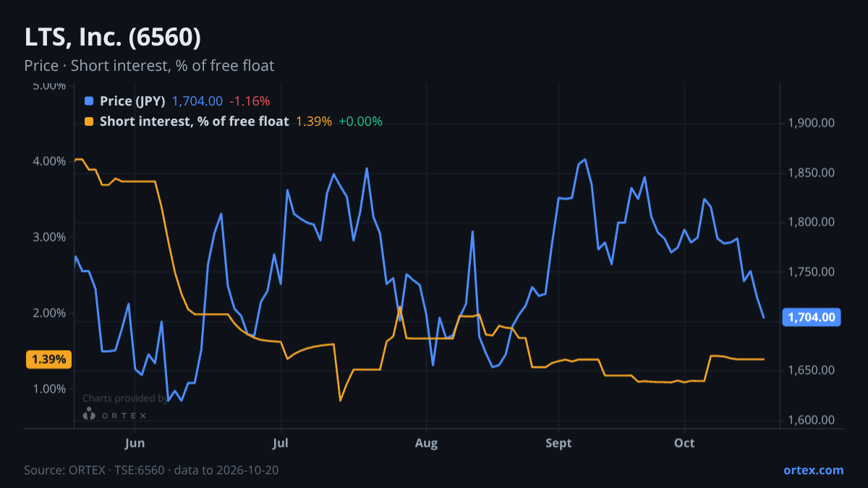868x488 pixels.
Task: Click the 1,900.00 right axis label
Action: (x=812, y=124)
